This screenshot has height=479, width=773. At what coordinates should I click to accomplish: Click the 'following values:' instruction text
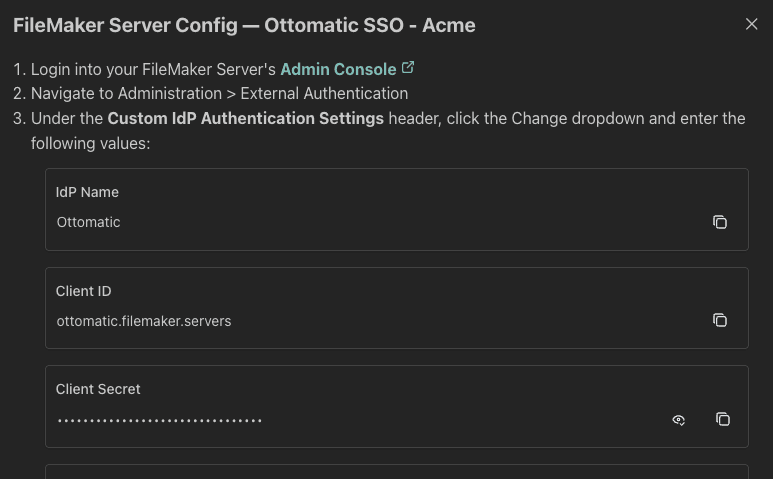[x=90, y=143]
